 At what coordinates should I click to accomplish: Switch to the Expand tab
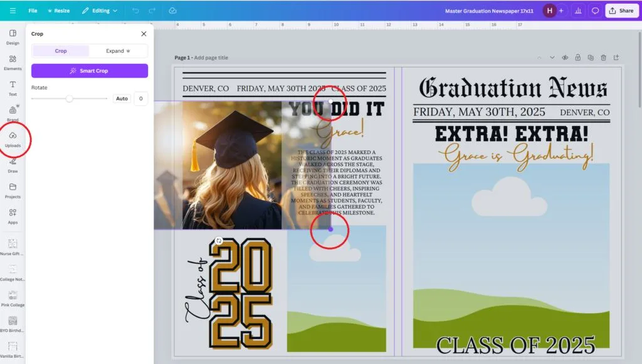[x=118, y=51]
